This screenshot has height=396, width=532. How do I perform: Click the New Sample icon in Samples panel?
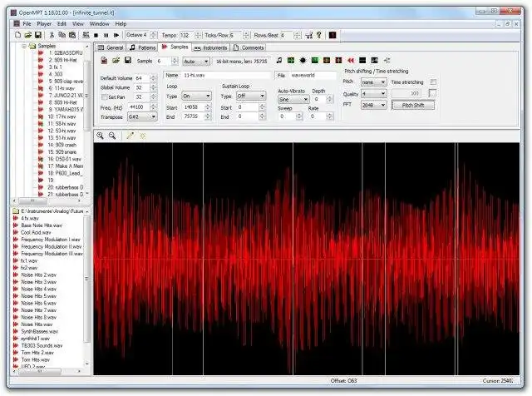pyautogui.click(x=104, y=61)
